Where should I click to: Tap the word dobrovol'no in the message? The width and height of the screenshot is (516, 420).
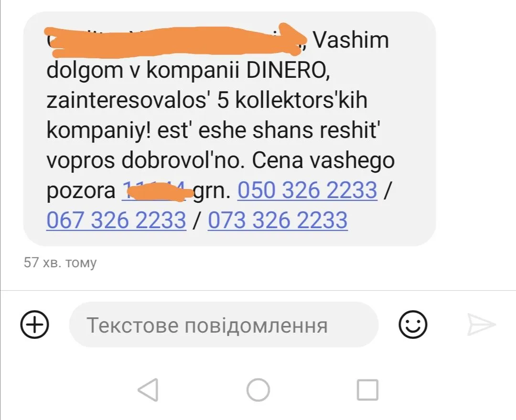point(183,160)
